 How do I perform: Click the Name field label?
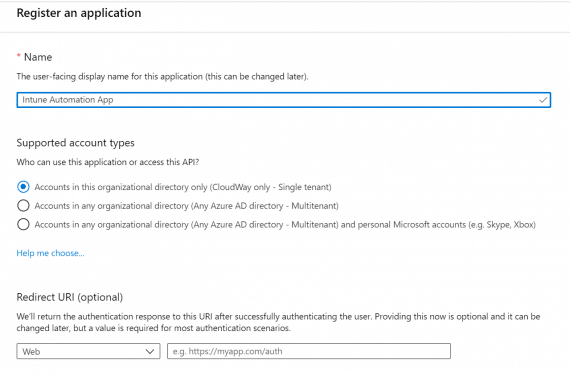tap(38, 57)
